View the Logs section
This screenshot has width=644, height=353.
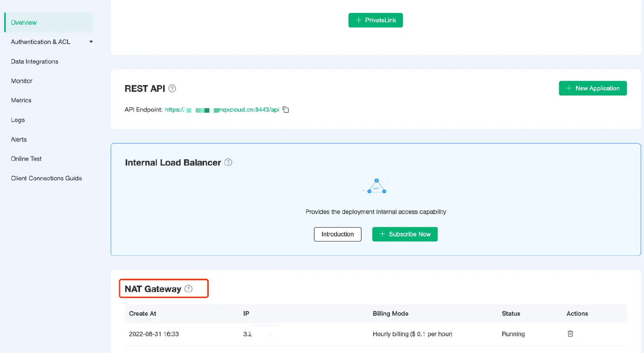coord(18,120)
